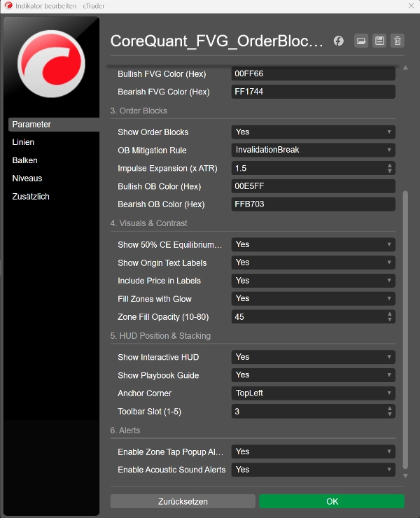
Task: Open the Include Price in Labels dropdown
Action: click(314, 281)
